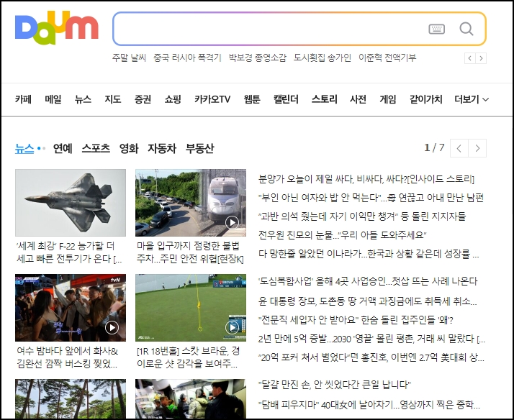This screenshot has height=420, width=514.
Task: Go to previous news page arrow
Action: (x=459, y=148)
